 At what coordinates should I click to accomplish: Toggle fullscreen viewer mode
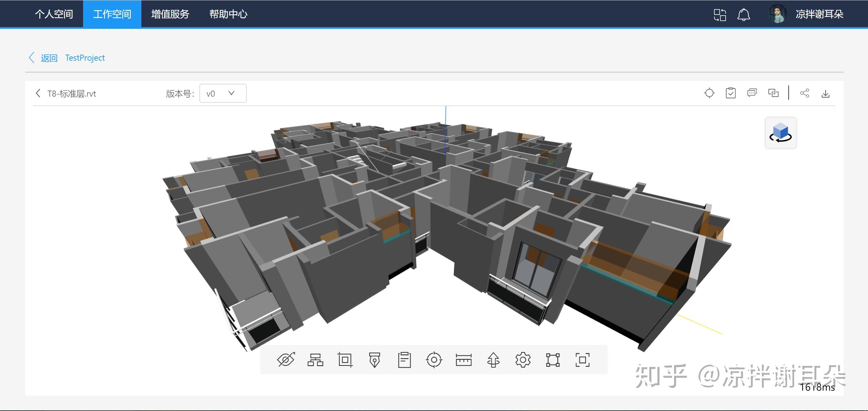coord(583,360)
